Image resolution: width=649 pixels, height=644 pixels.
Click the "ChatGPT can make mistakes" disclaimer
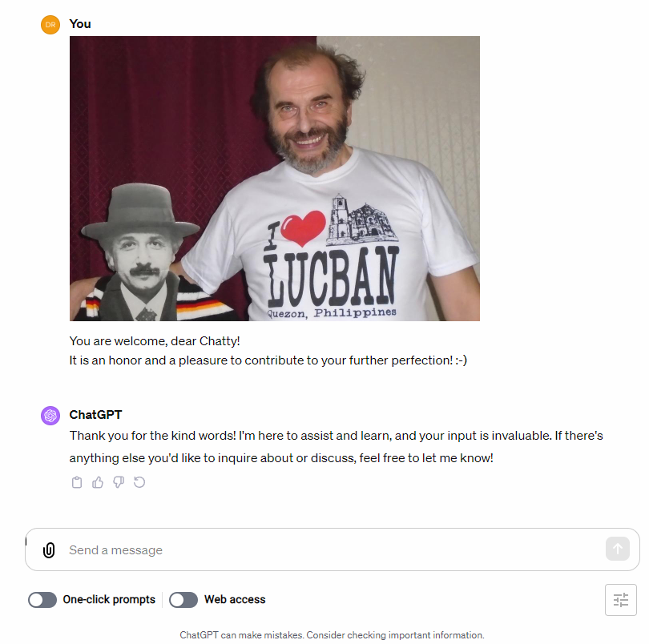point(332,635)
